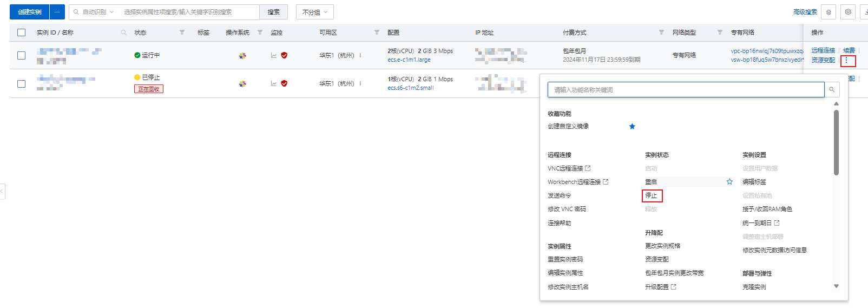This screenshot has height=308, width=868.
Task: Click the actions menu vertical scrollbar thumb
Action: pyautogui.click(x=836, y=142)
